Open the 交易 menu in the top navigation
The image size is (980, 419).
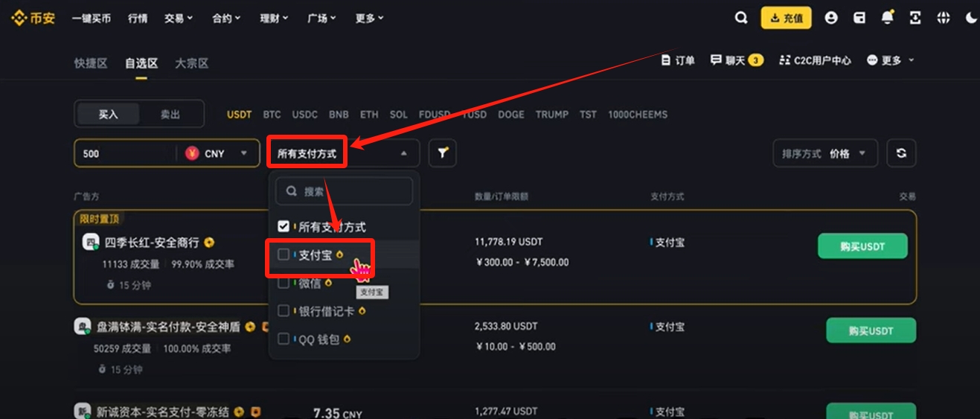click(179, 18)
